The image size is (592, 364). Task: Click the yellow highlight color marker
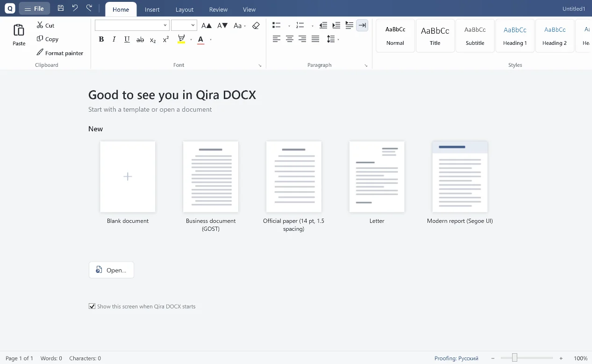pyautogui.click(x=181, y=40)
